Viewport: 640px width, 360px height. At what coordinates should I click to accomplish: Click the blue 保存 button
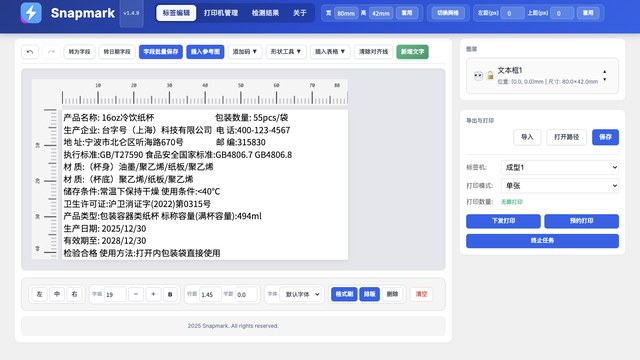click(x=605, y=137)
